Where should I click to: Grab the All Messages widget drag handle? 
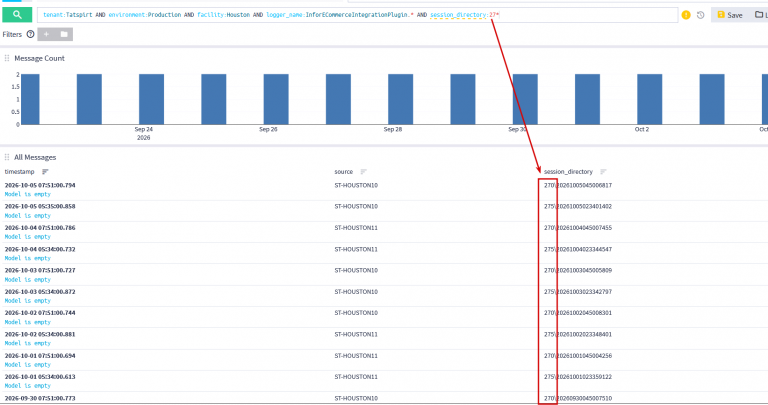coord(7,157)
